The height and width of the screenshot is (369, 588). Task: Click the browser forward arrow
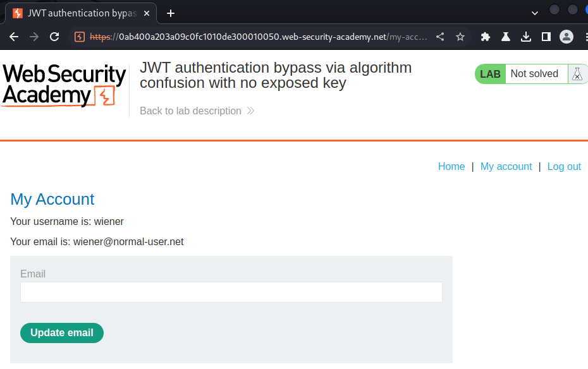click(34, 37)
